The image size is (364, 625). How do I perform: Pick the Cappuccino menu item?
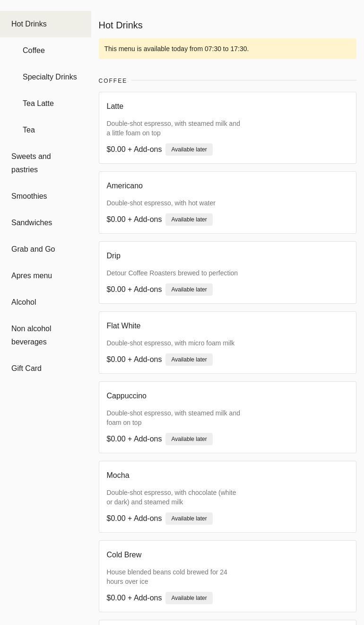click(227, 417)
